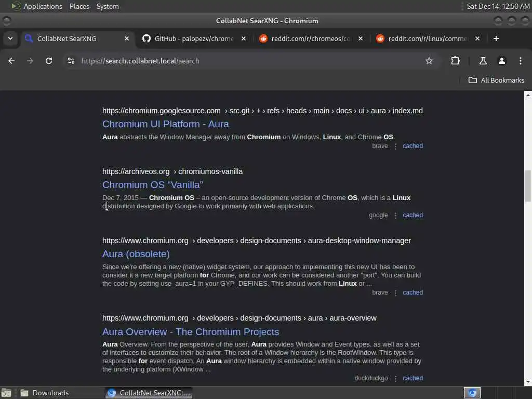Open a new browser tab
The image size is (532, 399).
point(496,38)
